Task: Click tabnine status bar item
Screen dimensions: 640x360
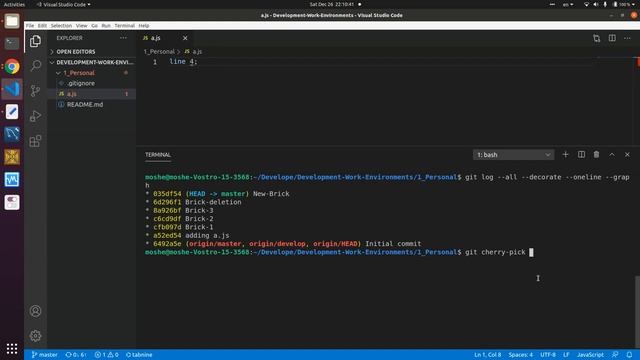Action: tap(139, 355)
